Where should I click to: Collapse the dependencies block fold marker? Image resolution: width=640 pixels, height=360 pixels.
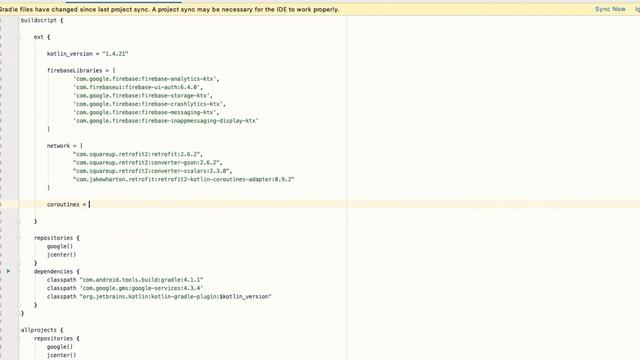(19, 271)
